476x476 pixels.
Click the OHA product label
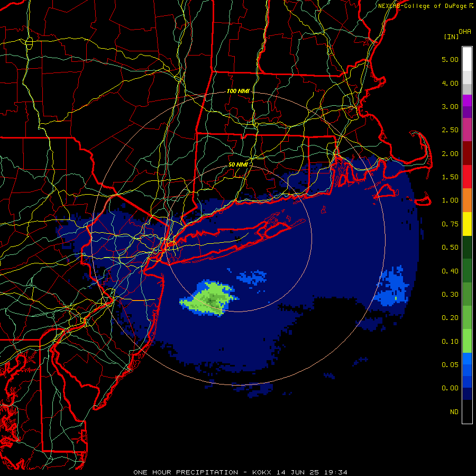point(465,32)
